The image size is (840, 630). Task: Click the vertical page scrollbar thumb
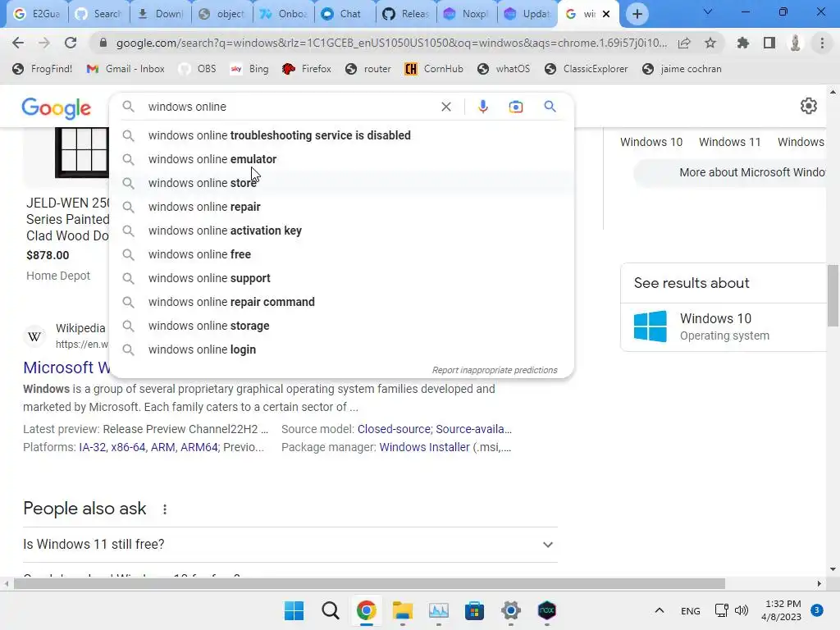(833, 295)
